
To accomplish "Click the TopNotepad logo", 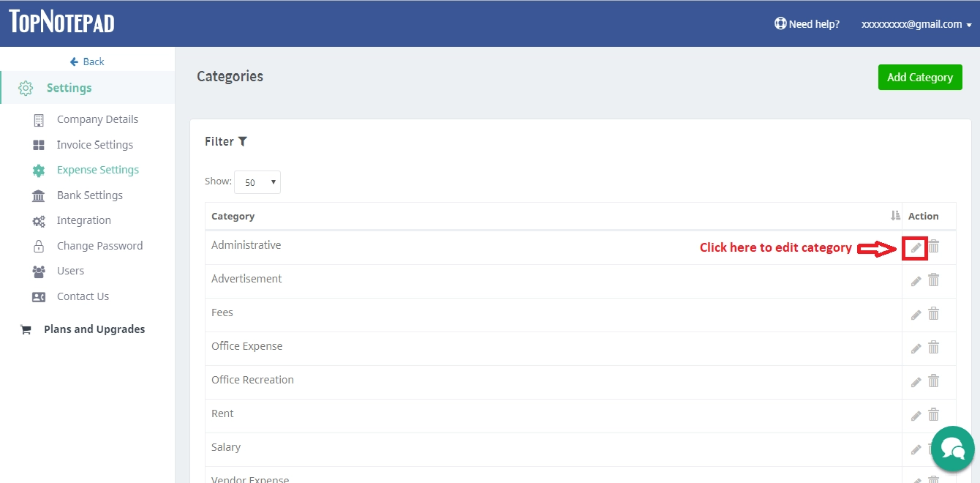I will tap(61, 22).
